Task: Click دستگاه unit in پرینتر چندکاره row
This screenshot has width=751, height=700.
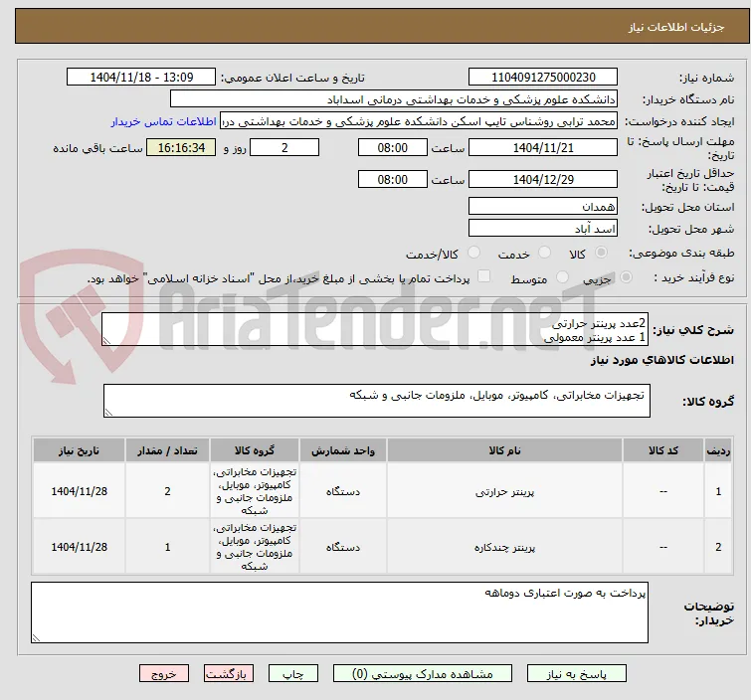Action: (343, 547)
